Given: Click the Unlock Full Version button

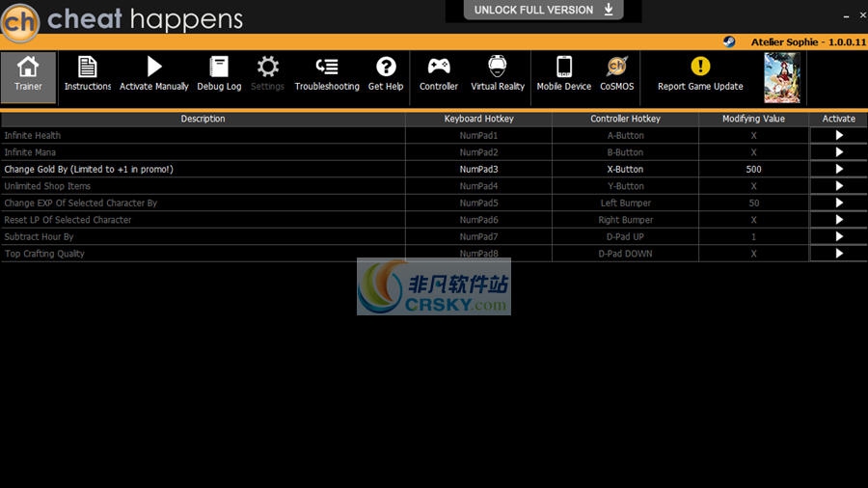Looking at the screenshot, I should click(x=544, y=10).
